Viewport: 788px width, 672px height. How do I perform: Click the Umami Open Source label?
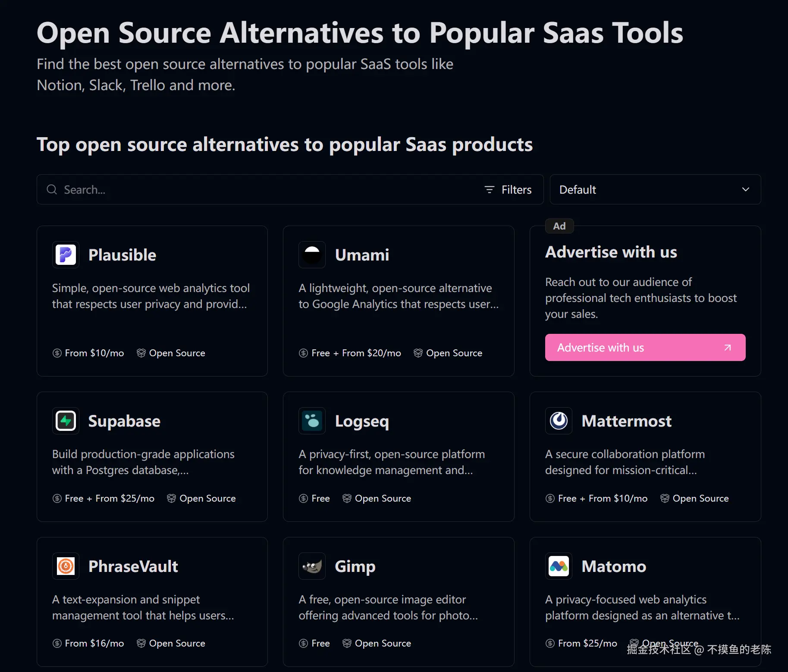pyautogui.click(x=454, y=353)
